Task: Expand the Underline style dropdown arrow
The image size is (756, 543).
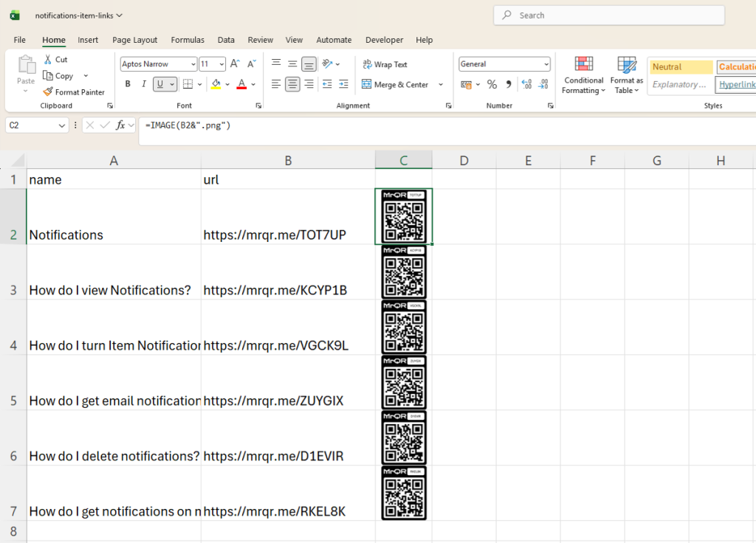Action: tap(171, 84)
